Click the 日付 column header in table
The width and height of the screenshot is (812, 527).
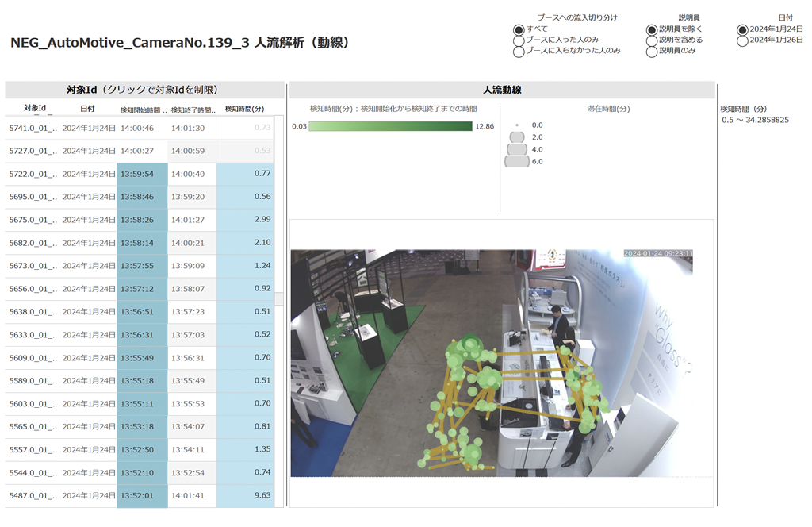coord(87,109)
